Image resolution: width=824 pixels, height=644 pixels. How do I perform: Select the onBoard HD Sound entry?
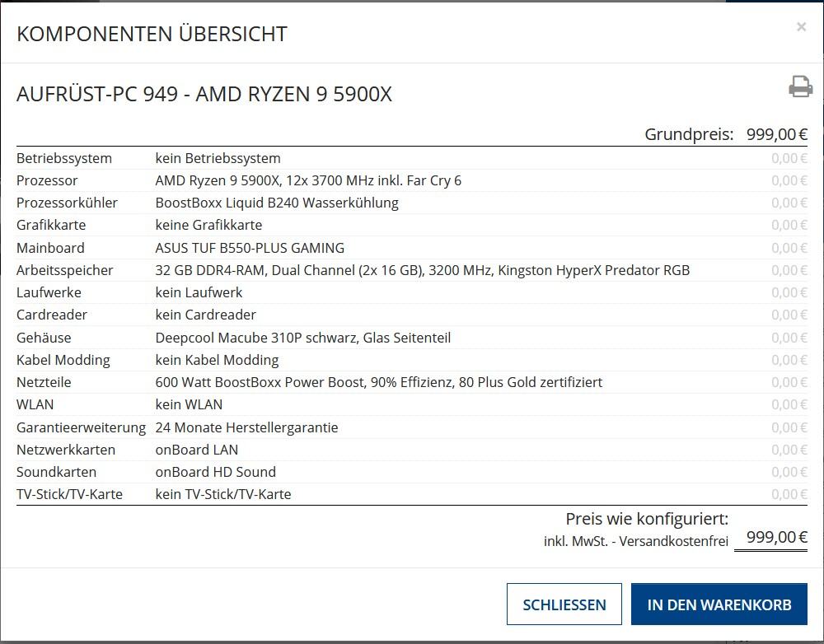coord(215,472)
